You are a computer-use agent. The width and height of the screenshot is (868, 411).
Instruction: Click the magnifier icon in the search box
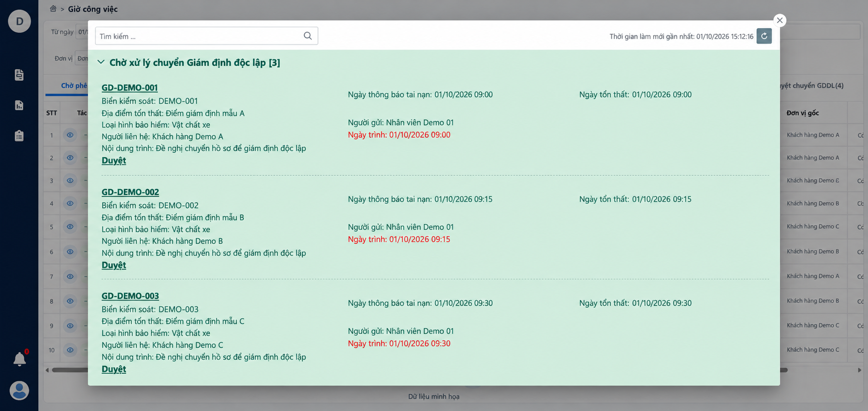click(308, 36)
